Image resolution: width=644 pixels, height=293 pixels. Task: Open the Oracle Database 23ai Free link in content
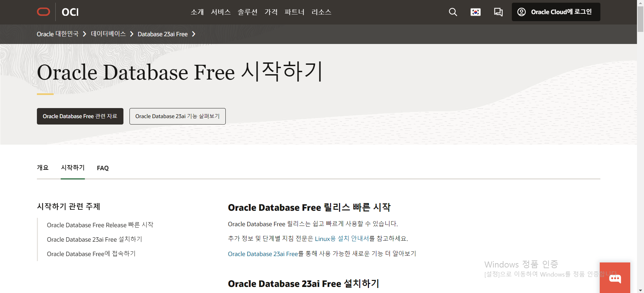tap(263, 254)
